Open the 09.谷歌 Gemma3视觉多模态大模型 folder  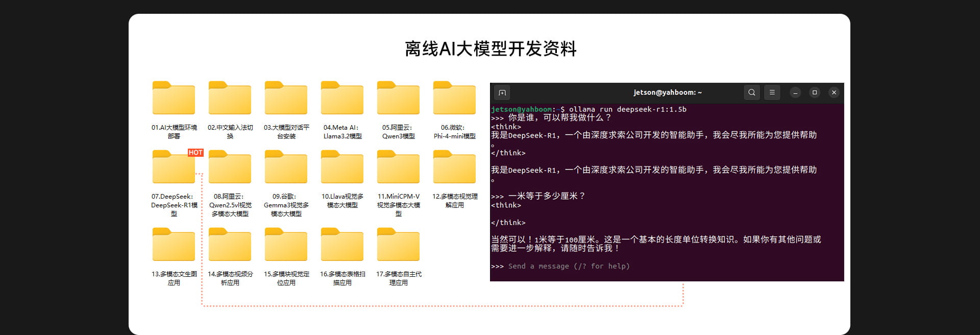[286, 167]
